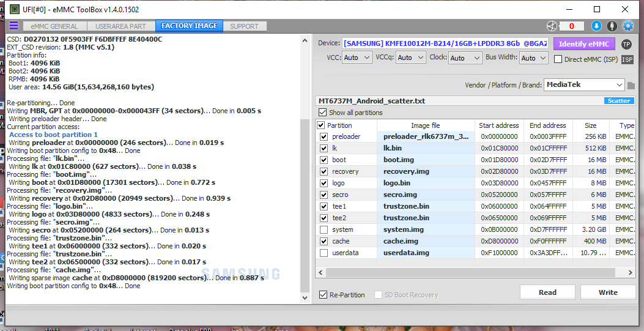Expand the Bus Width dropdown
This screenshot has width=644, height=331.
coord(534,58)
